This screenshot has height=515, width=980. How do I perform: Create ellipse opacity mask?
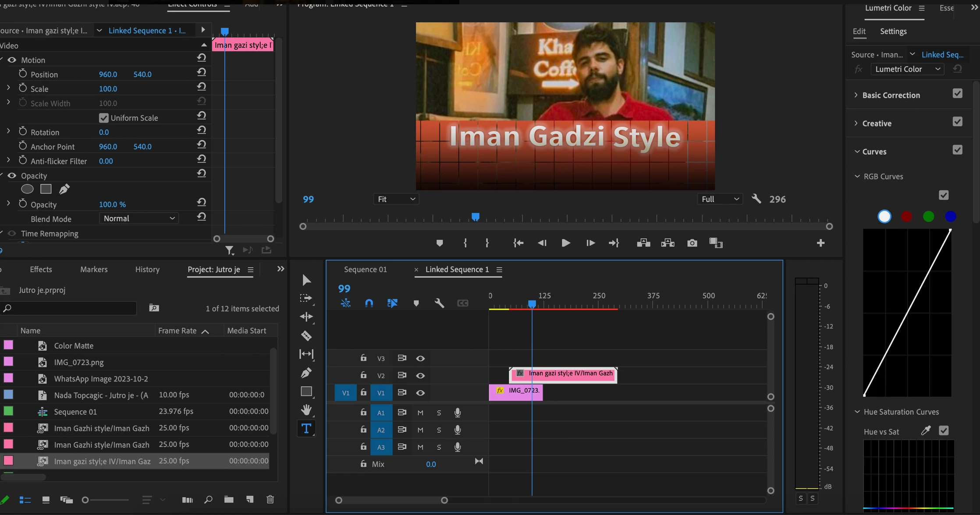point(27,189)
